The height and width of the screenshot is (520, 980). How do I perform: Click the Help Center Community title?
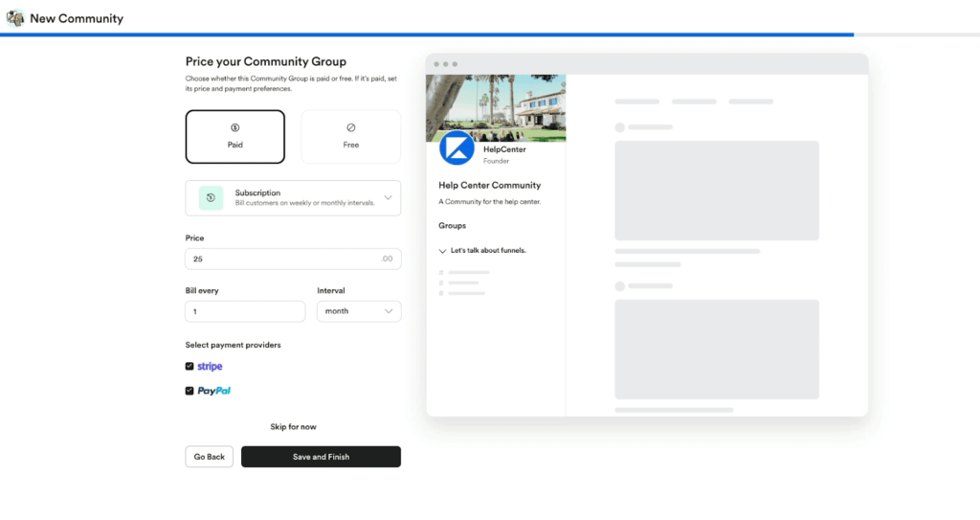489,185
